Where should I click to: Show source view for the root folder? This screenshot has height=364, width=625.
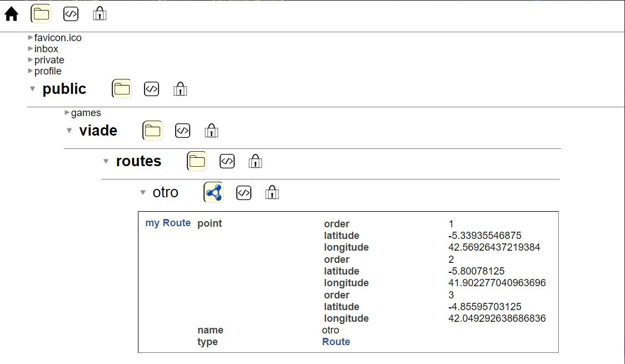coord(71,14)
